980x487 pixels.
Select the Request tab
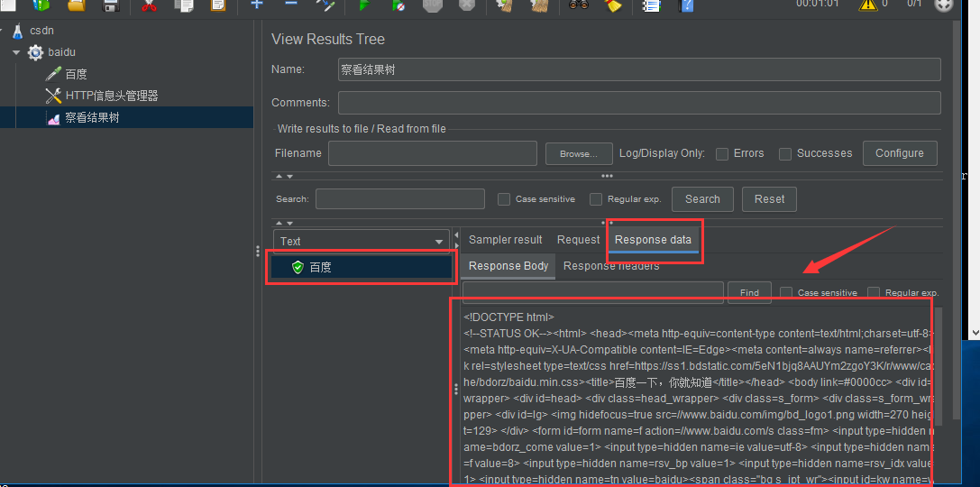tap(578, 239)
